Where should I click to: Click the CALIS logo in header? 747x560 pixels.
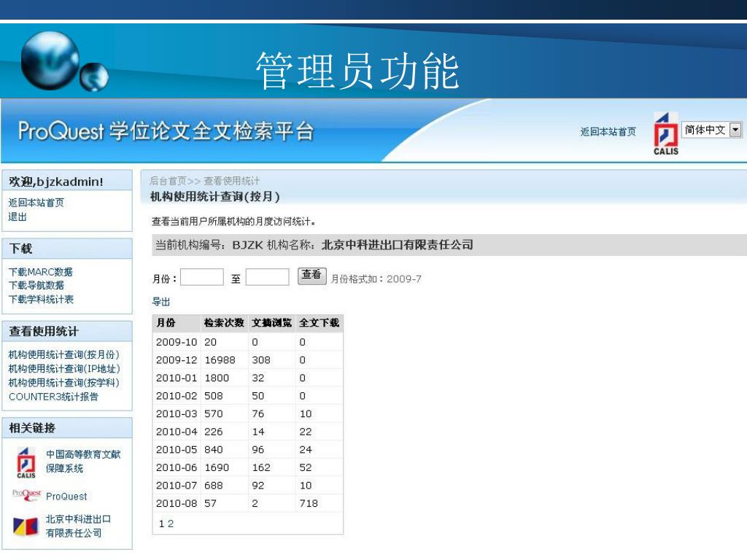(x=665, y=134)
